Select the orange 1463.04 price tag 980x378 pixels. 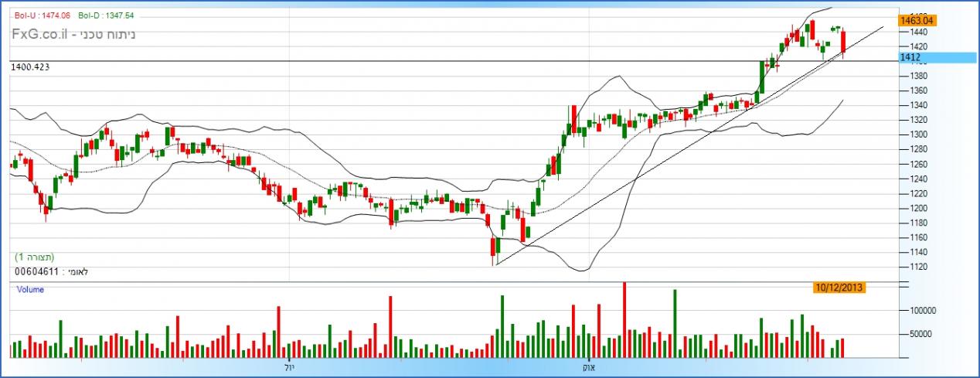(x=917, y=21)
